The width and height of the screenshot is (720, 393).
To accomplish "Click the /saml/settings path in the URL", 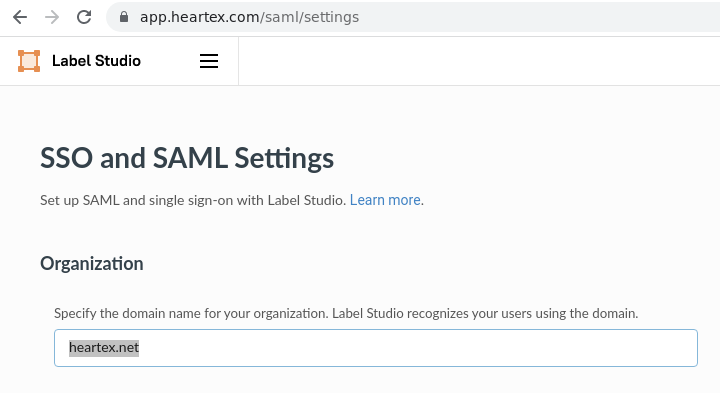I will (309, 17).
